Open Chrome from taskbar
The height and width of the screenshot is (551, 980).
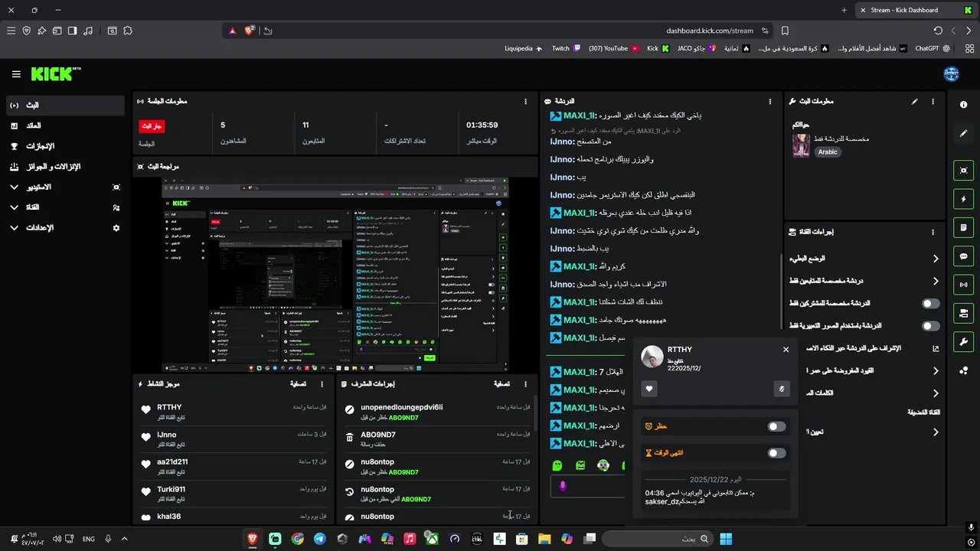pos(297,539)
